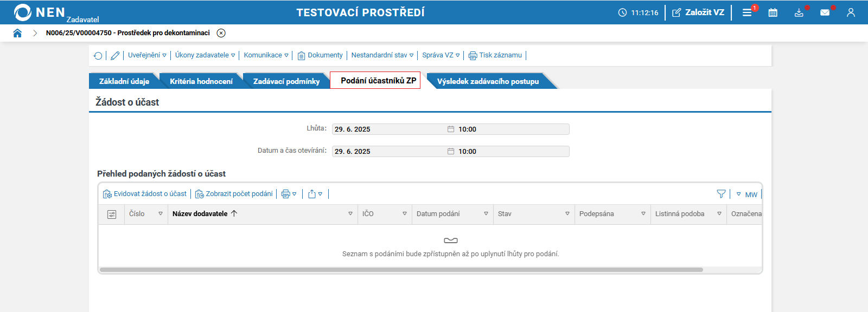Open Číslo column filter arrow
Image resolution: width=868 pixels, height=312 pixels.
point(161,214)
